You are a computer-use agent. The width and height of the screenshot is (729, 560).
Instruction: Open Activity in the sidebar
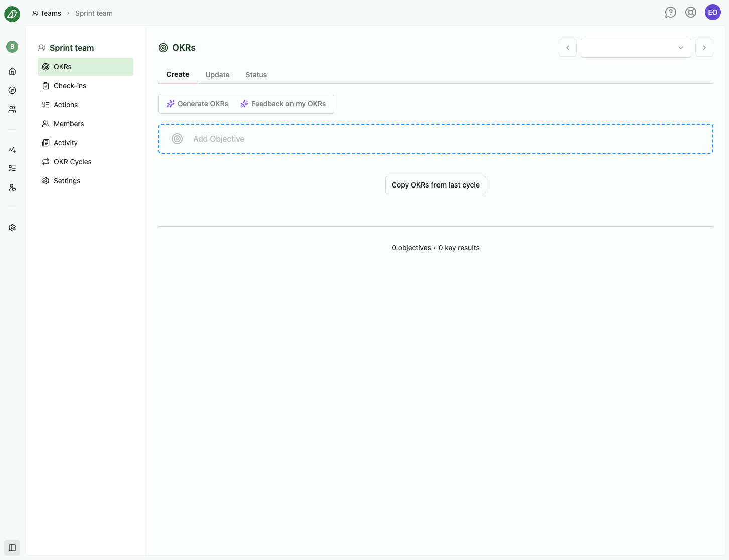point(85,143)
